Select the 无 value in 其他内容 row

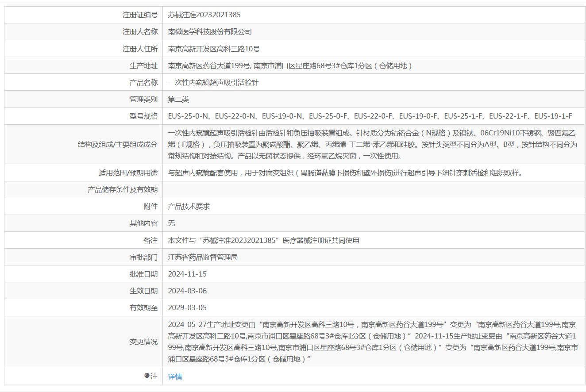pyautogui.click(x=172, y=223)
